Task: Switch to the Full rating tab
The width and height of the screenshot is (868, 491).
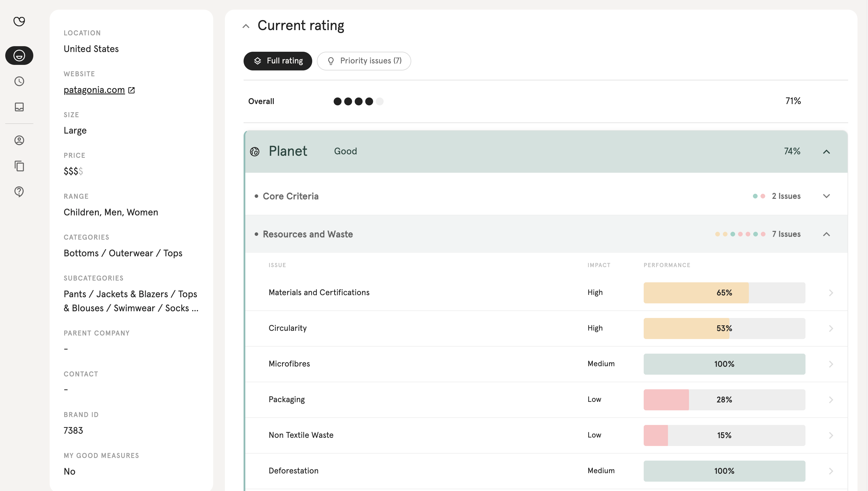Action: 278,61
